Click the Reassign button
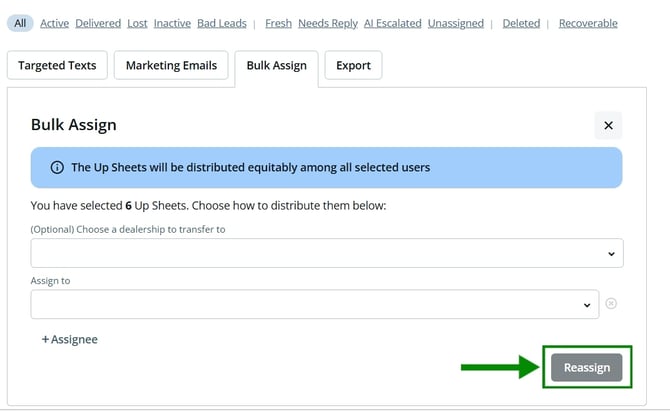The height and width of the screenshot is (411, 670). click(587, 367)
